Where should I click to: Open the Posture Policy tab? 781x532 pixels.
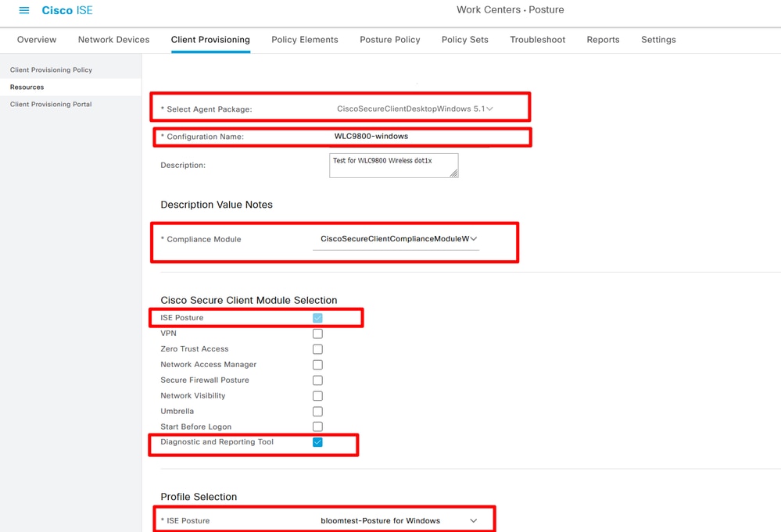tap(390, 40)
